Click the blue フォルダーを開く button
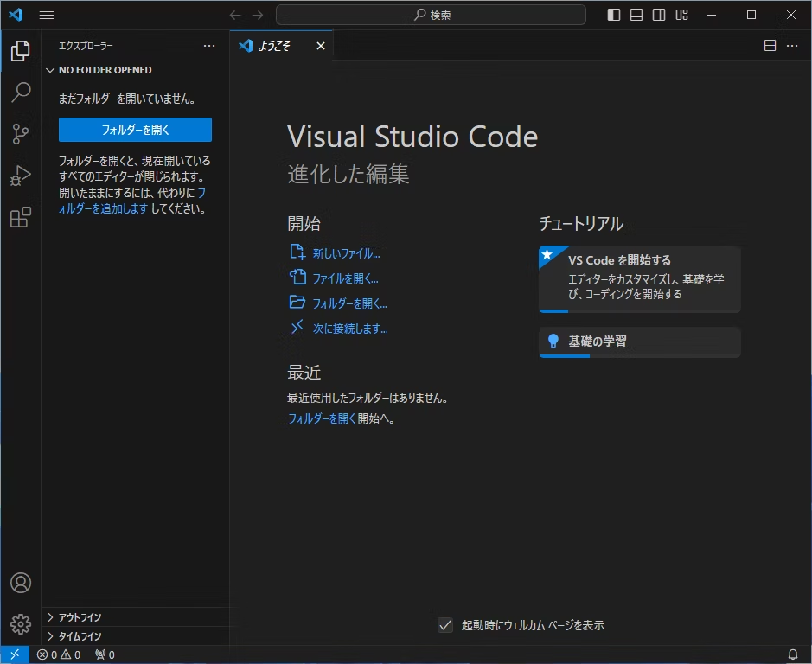 tap(135, 130)
